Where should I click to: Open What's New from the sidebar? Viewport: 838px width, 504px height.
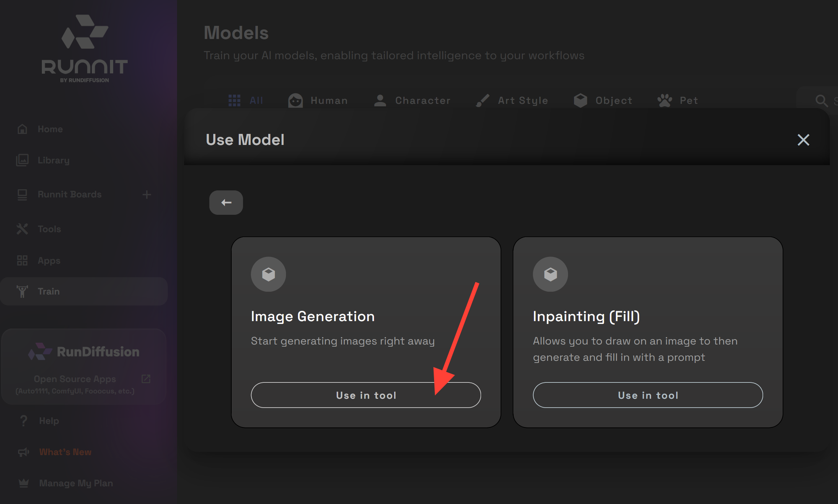click(65, 452)
